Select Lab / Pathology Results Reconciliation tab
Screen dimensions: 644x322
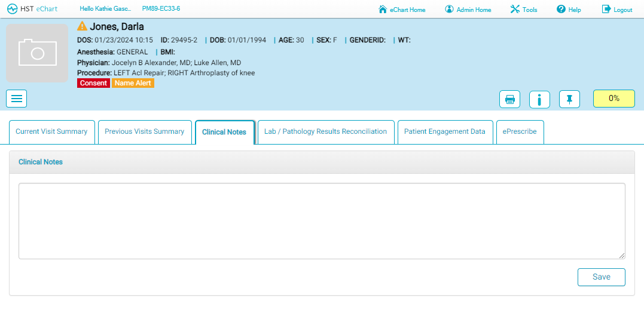coord(326,132)
